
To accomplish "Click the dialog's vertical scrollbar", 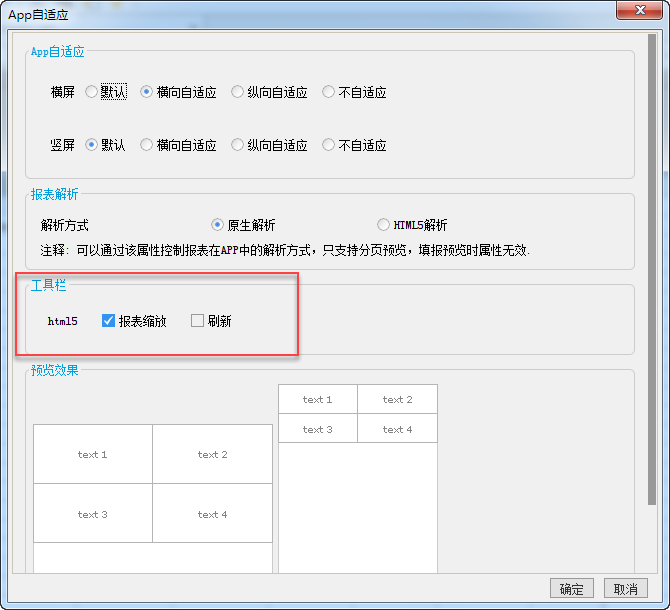I will coord(652,269).
